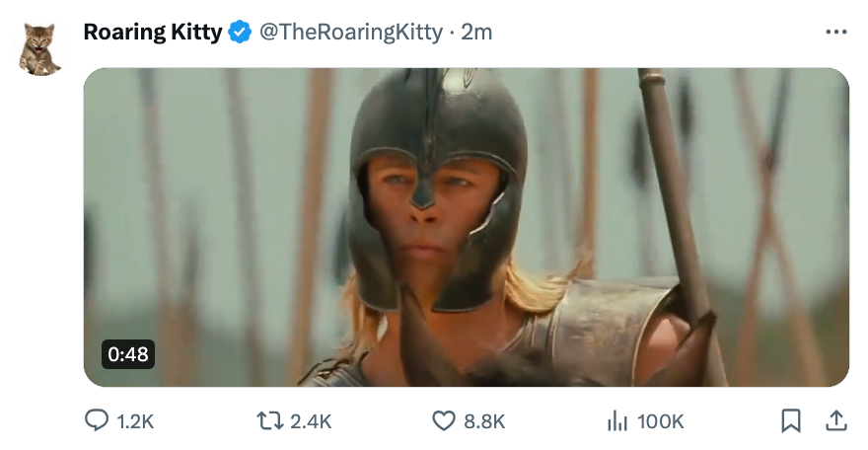The height and width of the screenshot is (450, 868).
Task: Like the tweet with the heart icon
Action: tap(445, 421)
